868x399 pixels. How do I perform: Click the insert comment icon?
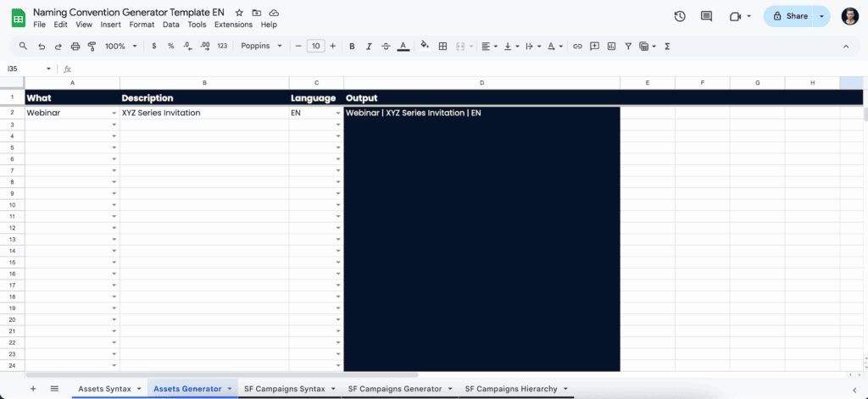pyautogui.click(x=594, y=47)
